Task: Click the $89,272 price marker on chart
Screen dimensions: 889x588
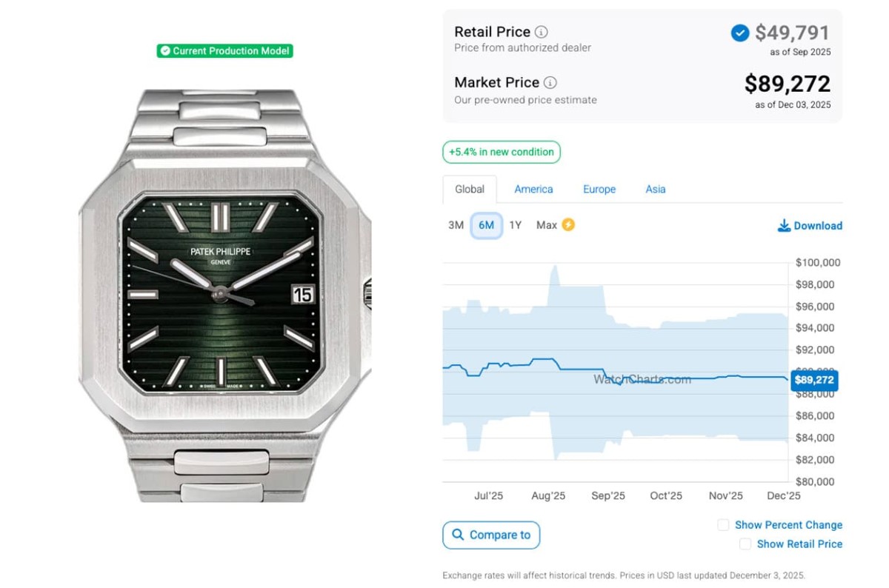Action: pyautogui.click(x=814, y=380)
